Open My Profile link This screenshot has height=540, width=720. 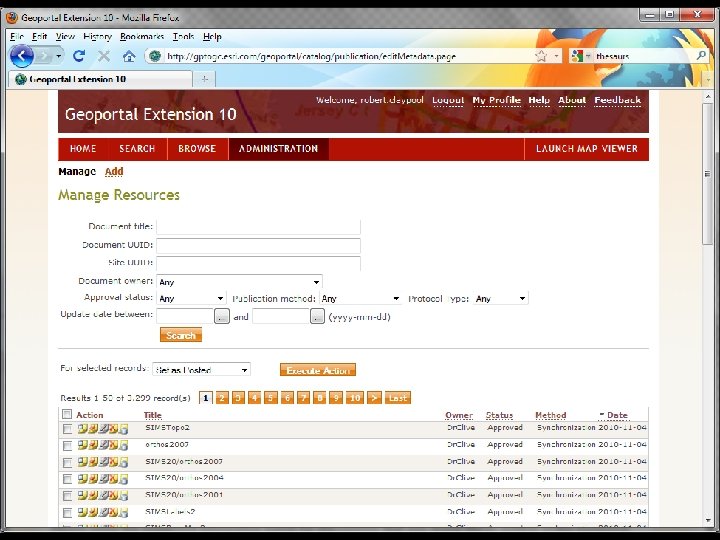pyautogui.click(x=496, y=100)
